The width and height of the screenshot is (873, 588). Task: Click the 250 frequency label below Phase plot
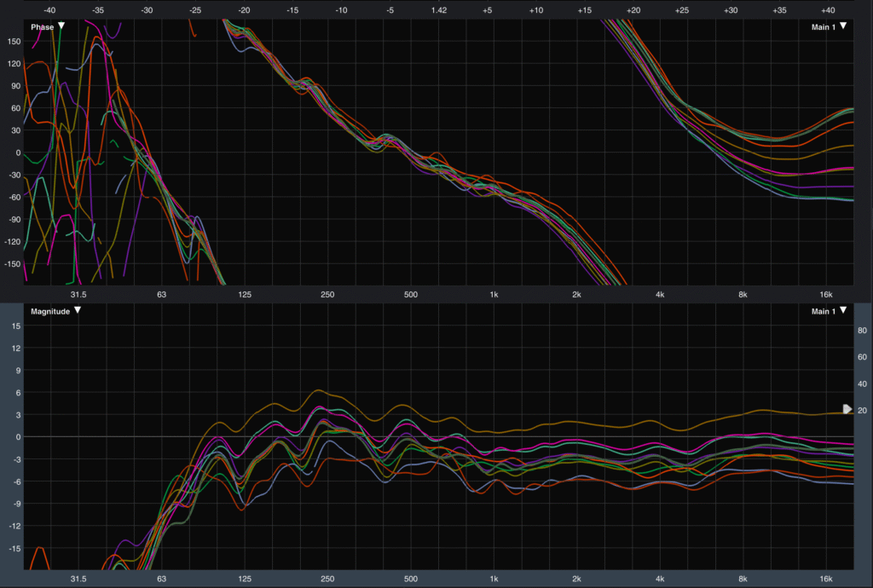327,295
